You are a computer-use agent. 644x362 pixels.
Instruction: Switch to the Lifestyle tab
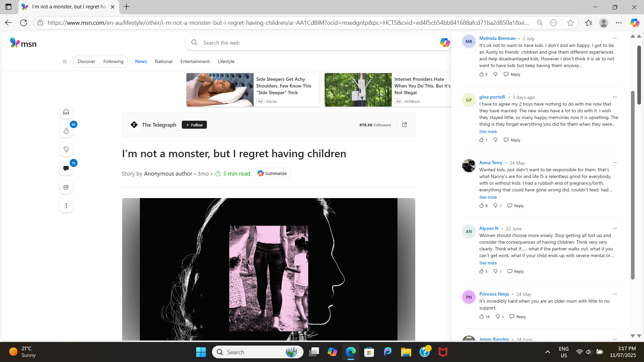[x=226, y=61]
